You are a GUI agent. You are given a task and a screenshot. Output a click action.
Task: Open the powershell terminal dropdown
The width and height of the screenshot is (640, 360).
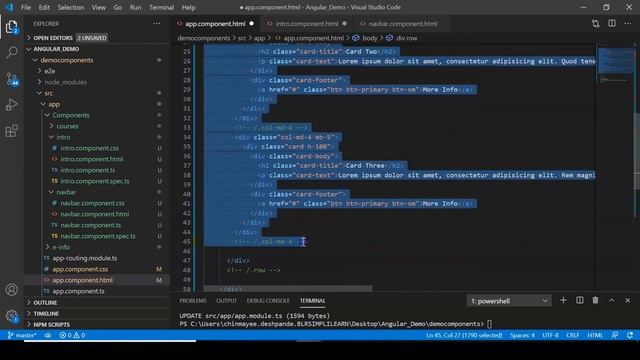(509, 301)
